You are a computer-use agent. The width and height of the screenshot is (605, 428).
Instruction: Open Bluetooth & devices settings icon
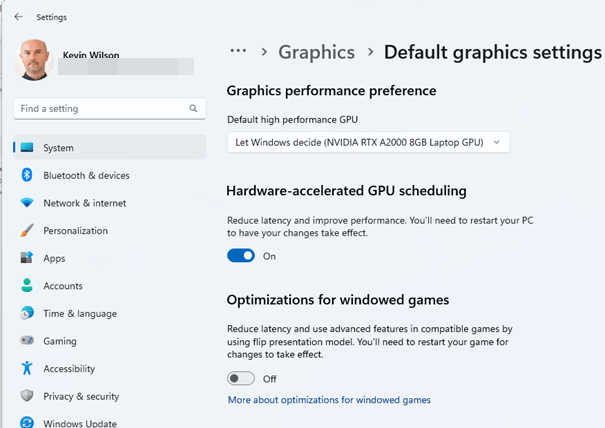[27, 176]
